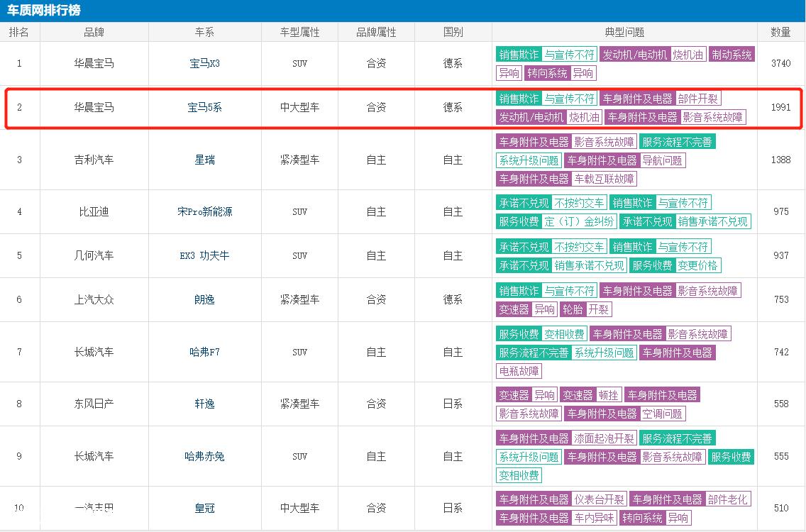
Task: Click the 转向系统 tag in 宝马X3 row
Action: coord(547,74)
